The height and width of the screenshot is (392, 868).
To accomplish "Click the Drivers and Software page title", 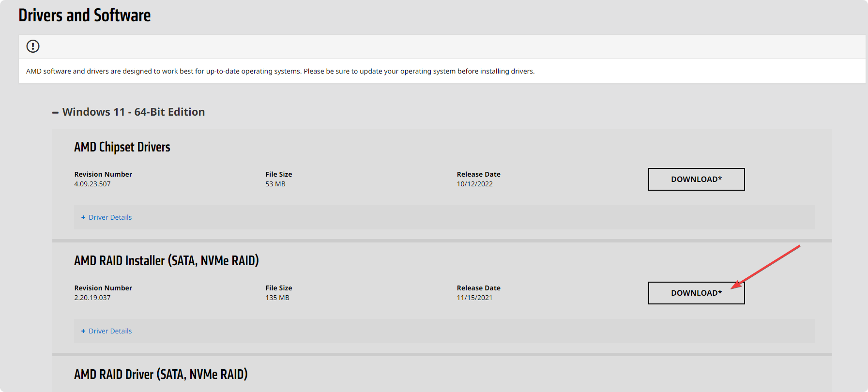I will (x=85, y=15).
